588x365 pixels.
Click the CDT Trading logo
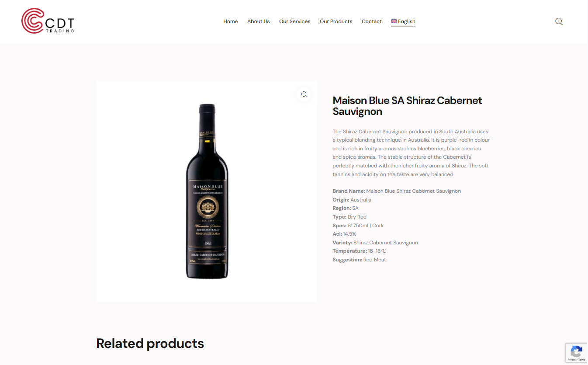[x=48, y=21]
